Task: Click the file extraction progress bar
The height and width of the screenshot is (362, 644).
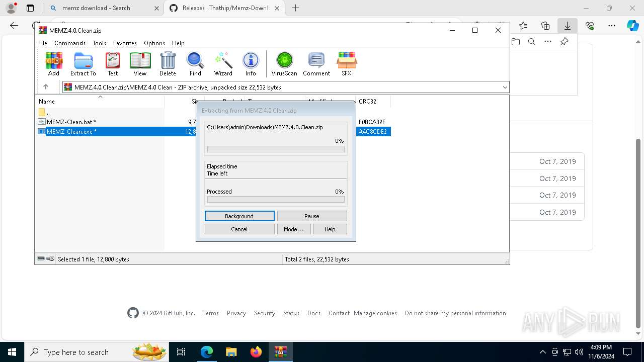Action: 276,149
